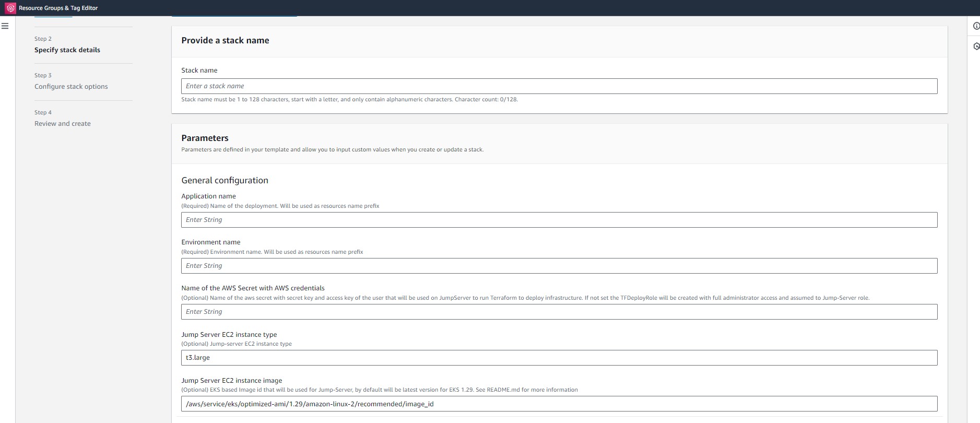Go to Step 3 Configure stack options
980x423 pixels.
71,87
